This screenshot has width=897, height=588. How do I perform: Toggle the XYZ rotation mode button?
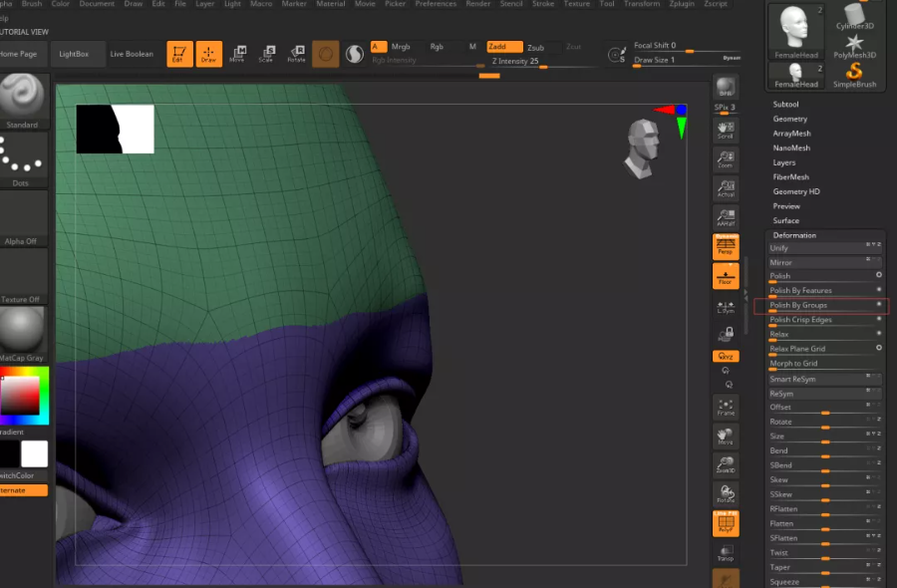tap(726, 357)
